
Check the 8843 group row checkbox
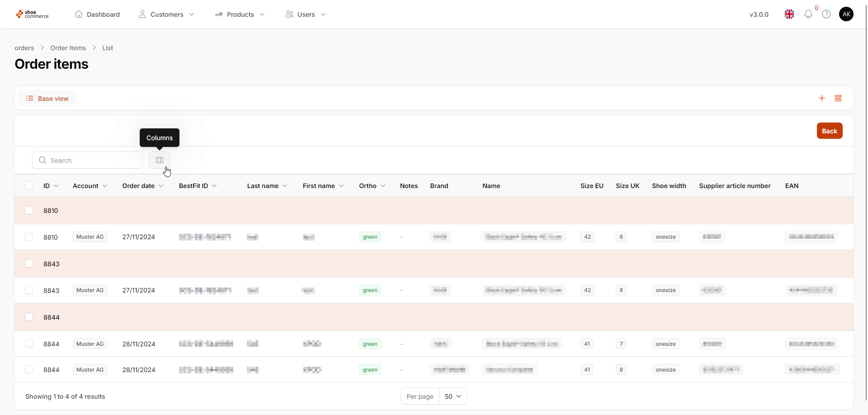coord(29,264)
